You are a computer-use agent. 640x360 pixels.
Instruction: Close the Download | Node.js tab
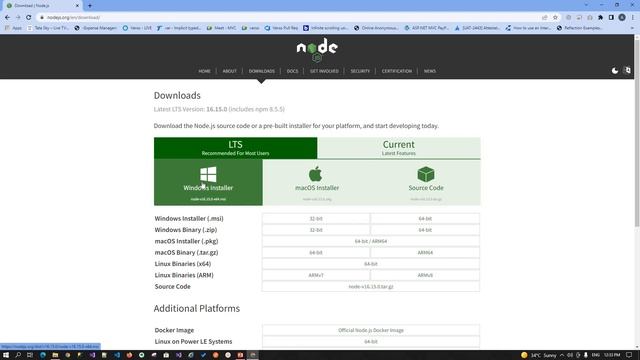coord(77,6)
